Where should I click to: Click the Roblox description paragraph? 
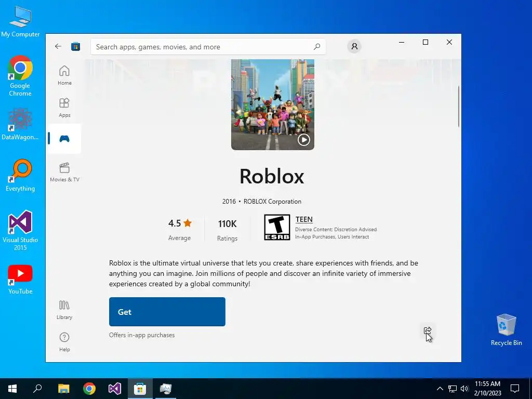click(x=263, y=273)
